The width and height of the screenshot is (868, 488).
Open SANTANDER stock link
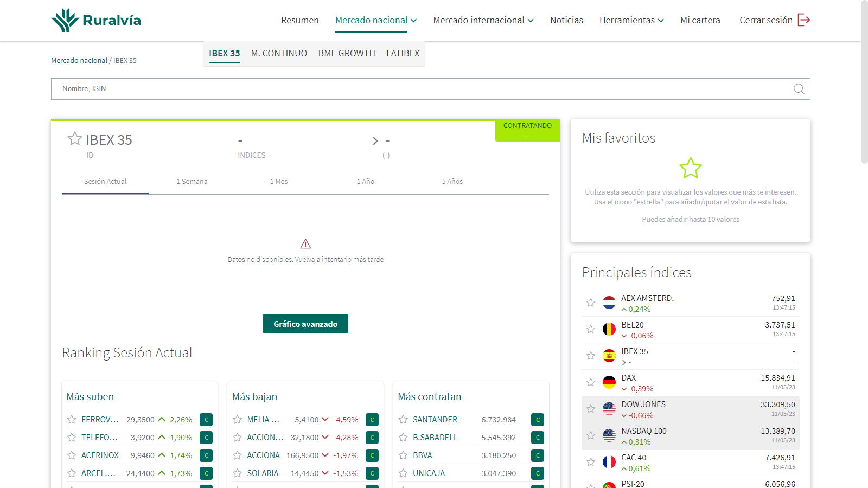(435, 420)
